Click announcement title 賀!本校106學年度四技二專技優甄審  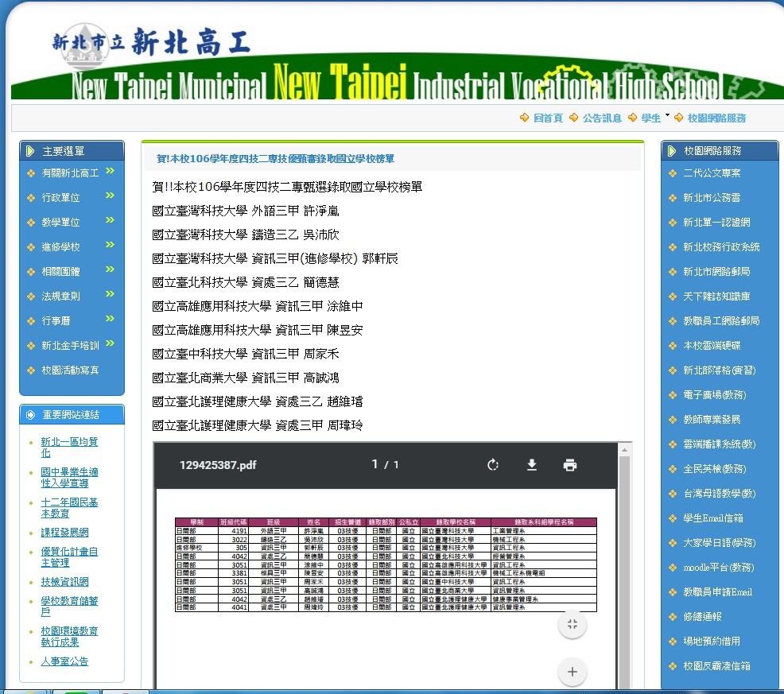coord(275,158)
